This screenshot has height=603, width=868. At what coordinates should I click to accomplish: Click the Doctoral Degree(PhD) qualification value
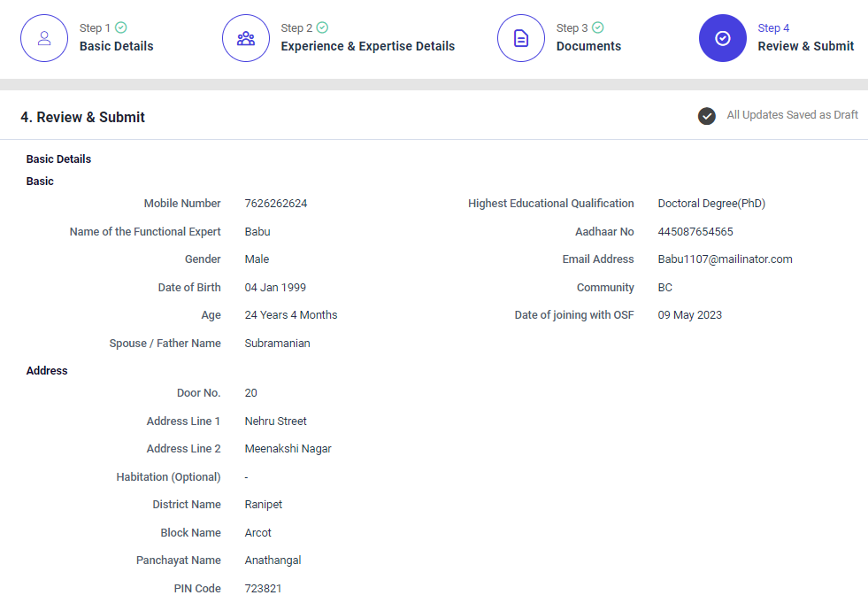(x=711, y=204)
